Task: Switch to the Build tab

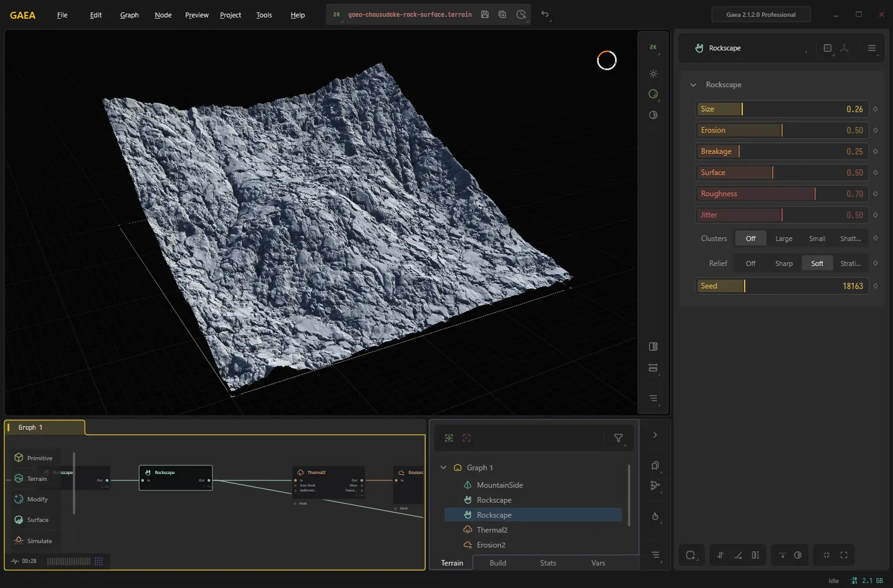Action: tap(498, 563)
